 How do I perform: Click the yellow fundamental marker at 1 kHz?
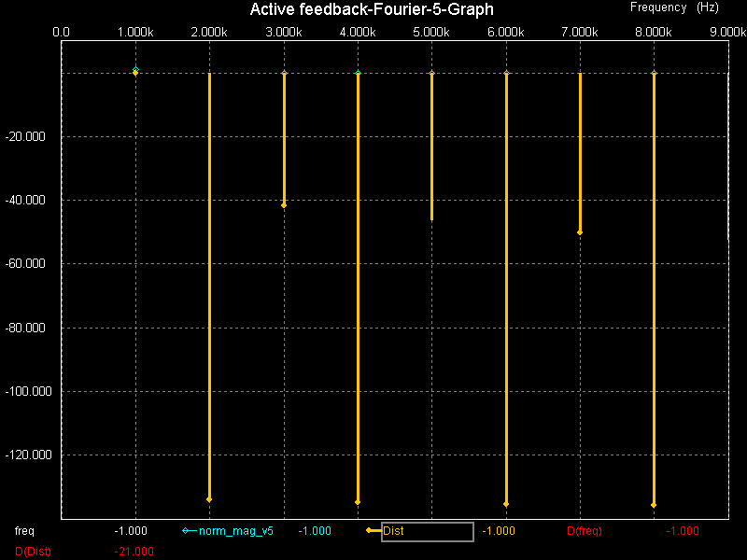click(135, 73)
